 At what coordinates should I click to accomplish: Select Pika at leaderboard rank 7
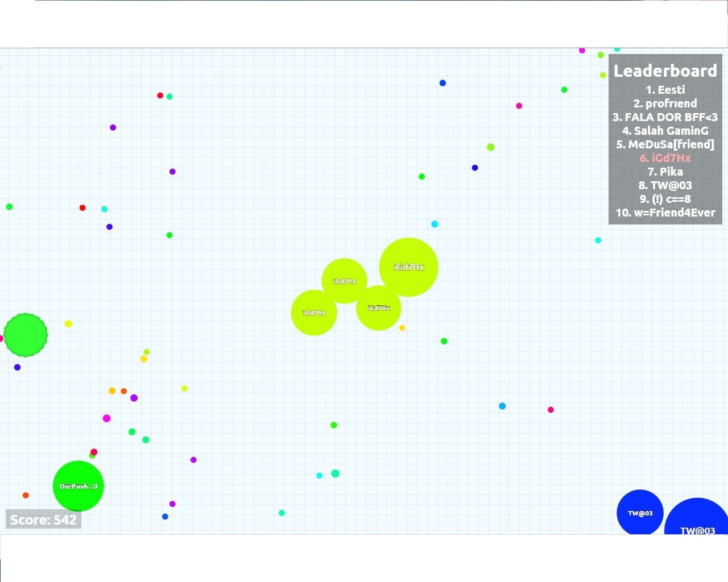coord(665,172)
